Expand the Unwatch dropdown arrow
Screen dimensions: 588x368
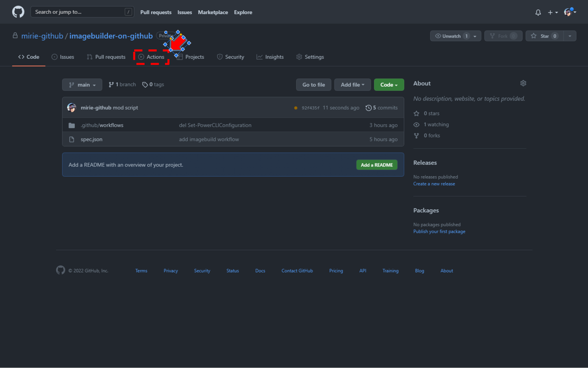[475, 36]
